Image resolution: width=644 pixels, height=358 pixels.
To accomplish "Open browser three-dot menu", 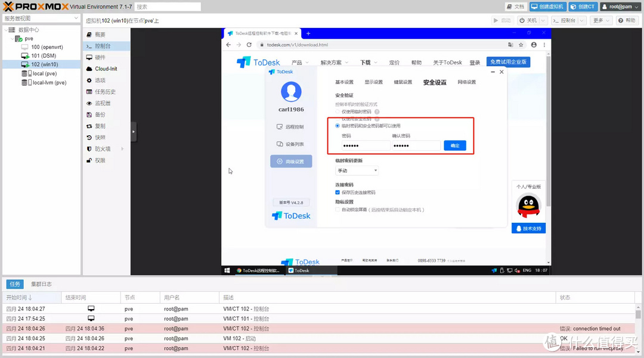I will (x=544, y=45).
